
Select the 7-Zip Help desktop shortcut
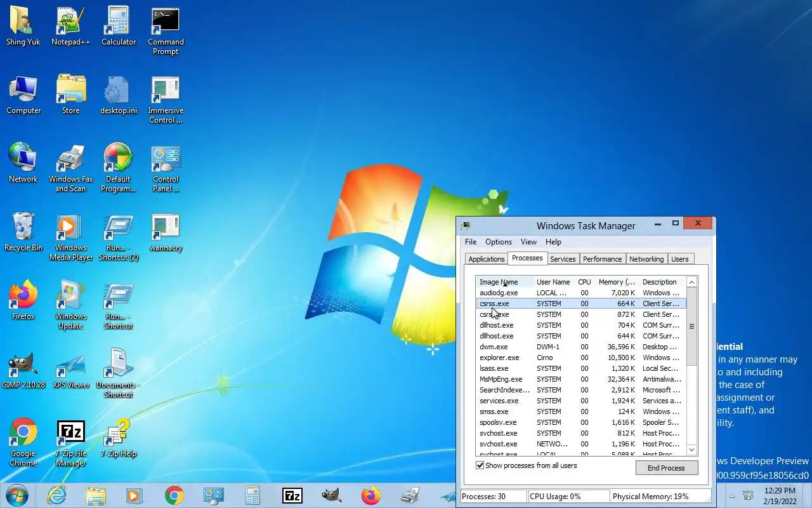pyautogui.click(x=119, y=438)
